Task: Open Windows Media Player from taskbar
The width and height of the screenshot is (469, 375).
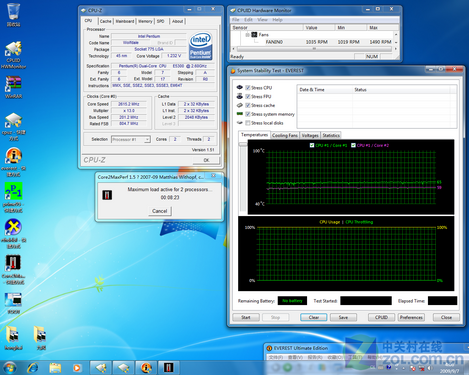Action: tap(77, 368)
